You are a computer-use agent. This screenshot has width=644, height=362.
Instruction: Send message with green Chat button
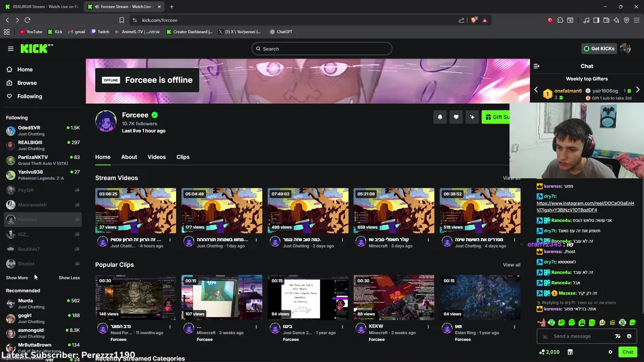627,352
